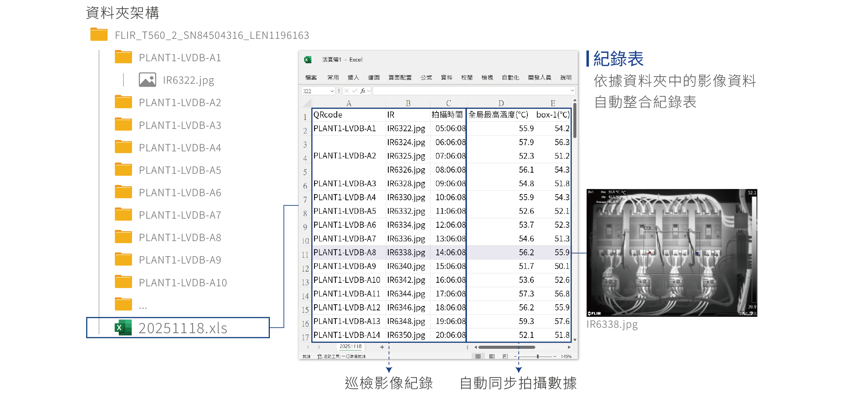Select the 20251118 sheet tab
This screenshot has width=868, height=394.
pyautogui.click(x=350, y=346)
